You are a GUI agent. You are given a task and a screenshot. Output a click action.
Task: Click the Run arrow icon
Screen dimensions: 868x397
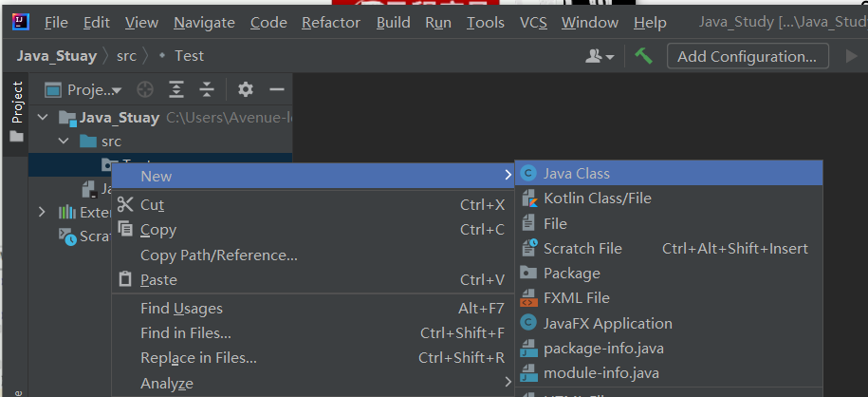[851, 56]
